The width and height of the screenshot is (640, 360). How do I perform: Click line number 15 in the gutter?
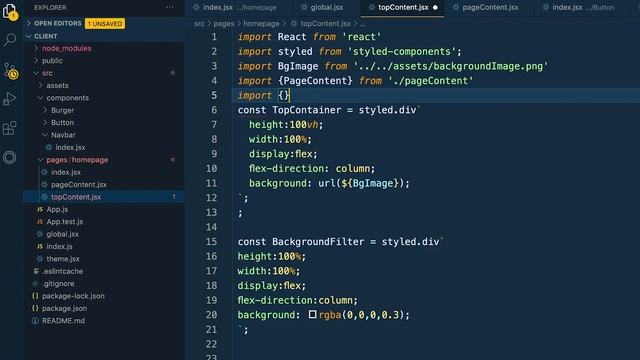point(211,242)
